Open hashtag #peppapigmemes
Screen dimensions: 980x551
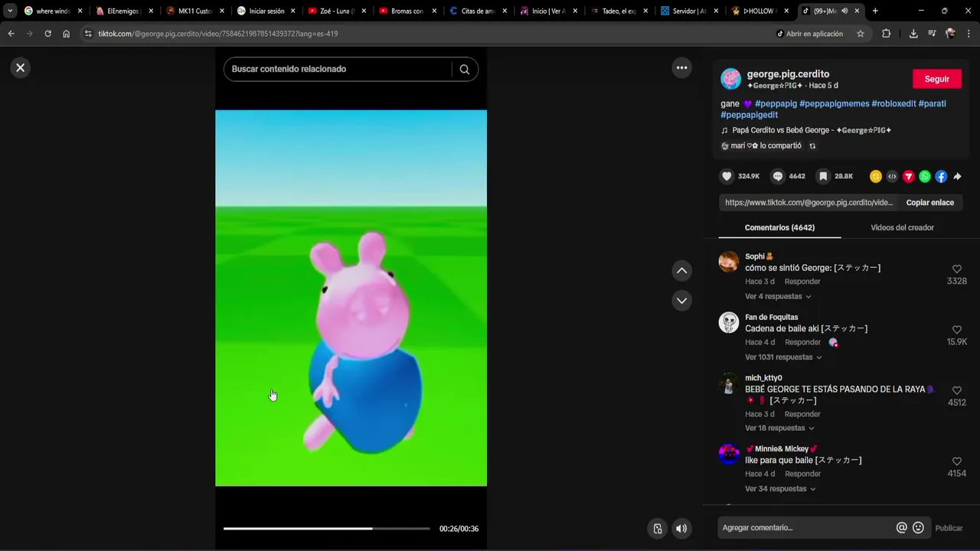pos(834,103)
